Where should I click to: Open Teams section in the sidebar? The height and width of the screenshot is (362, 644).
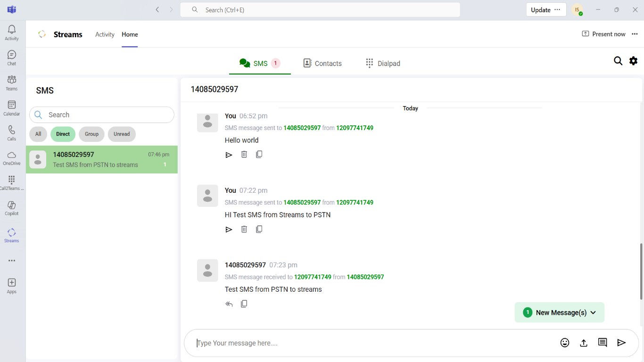click(x=12, y=83)
